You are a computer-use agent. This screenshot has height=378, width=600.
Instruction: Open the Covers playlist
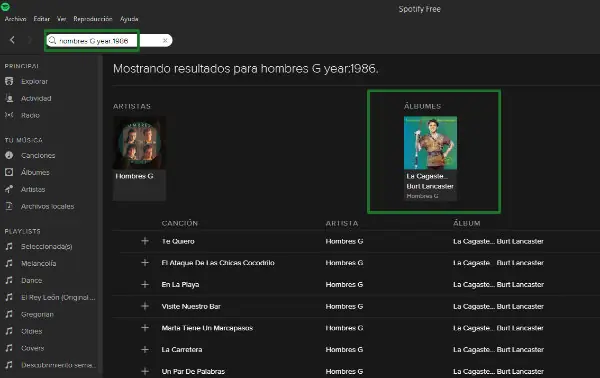pos(33,348)
